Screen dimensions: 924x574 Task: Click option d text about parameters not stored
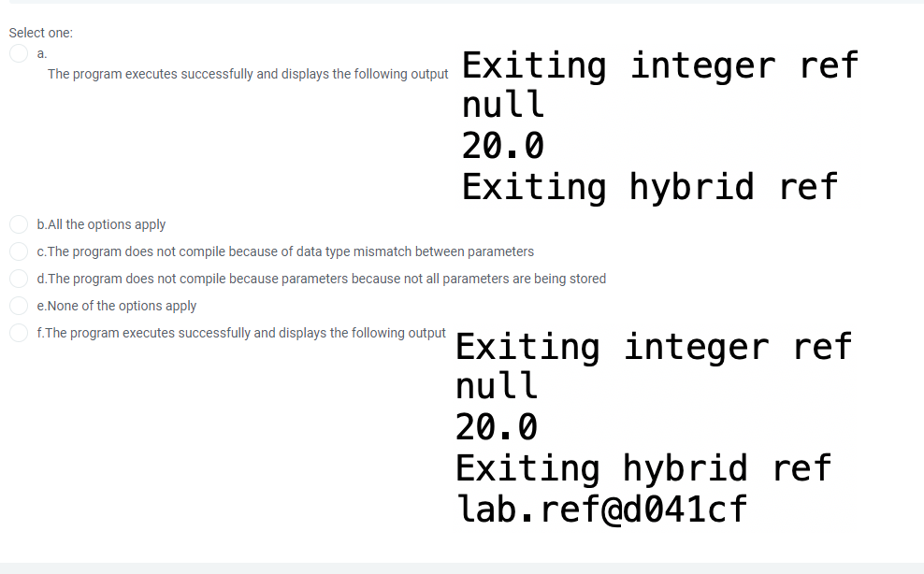point(321,279)
